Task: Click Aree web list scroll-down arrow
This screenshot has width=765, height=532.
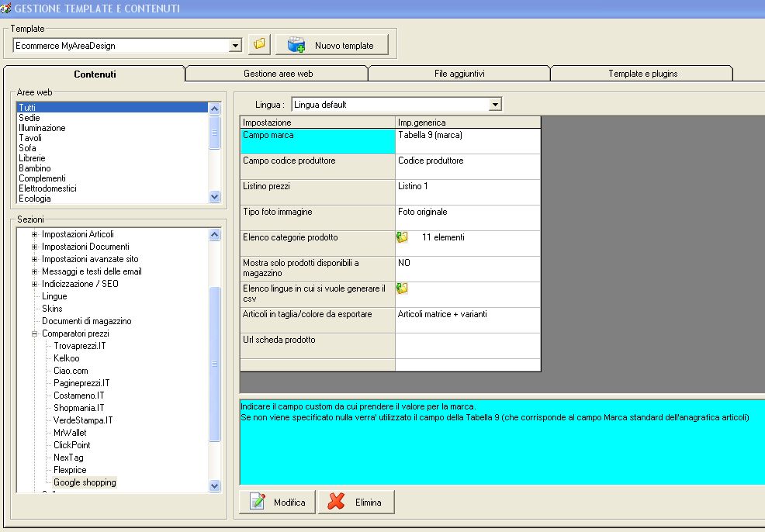Action: click(x=214, y=196)
